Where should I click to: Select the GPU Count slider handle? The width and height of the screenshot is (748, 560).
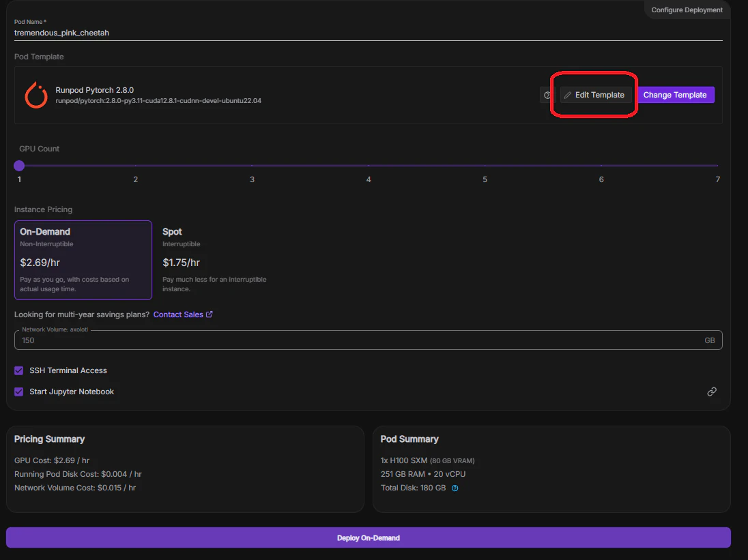point(19,165)
